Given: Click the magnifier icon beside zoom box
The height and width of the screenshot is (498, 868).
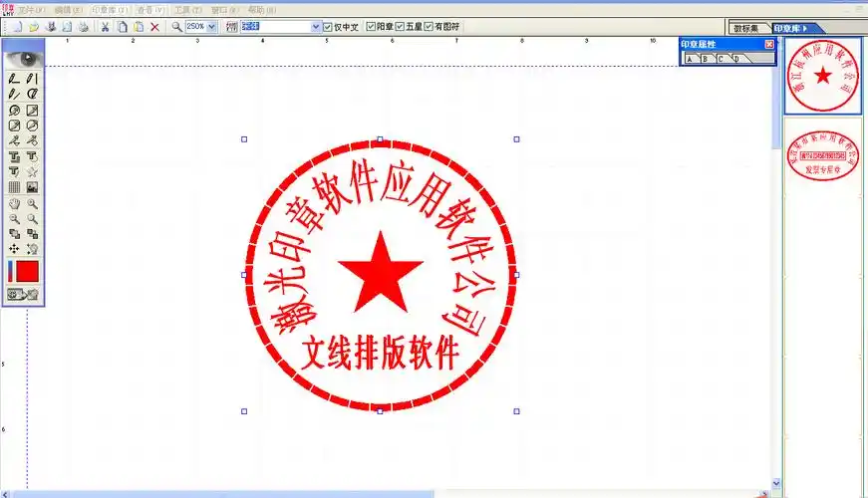Looking at the screenshot, I should point(176,27).
